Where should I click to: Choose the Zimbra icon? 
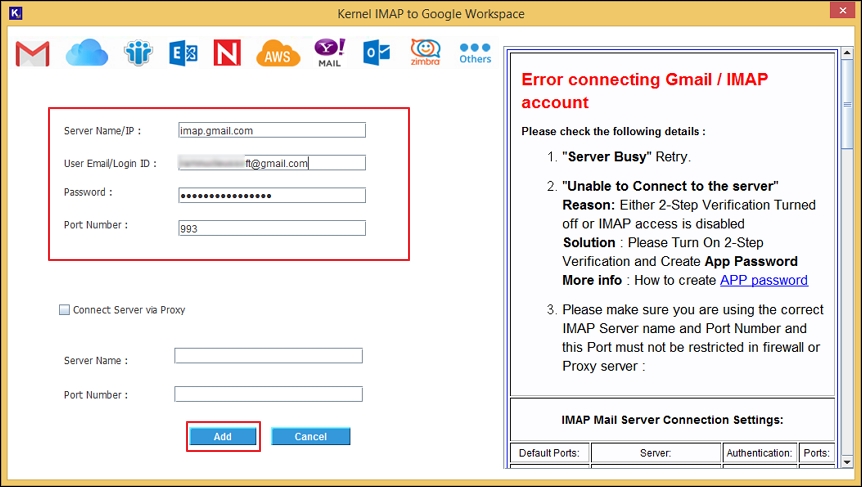click(x=425, y=53)
